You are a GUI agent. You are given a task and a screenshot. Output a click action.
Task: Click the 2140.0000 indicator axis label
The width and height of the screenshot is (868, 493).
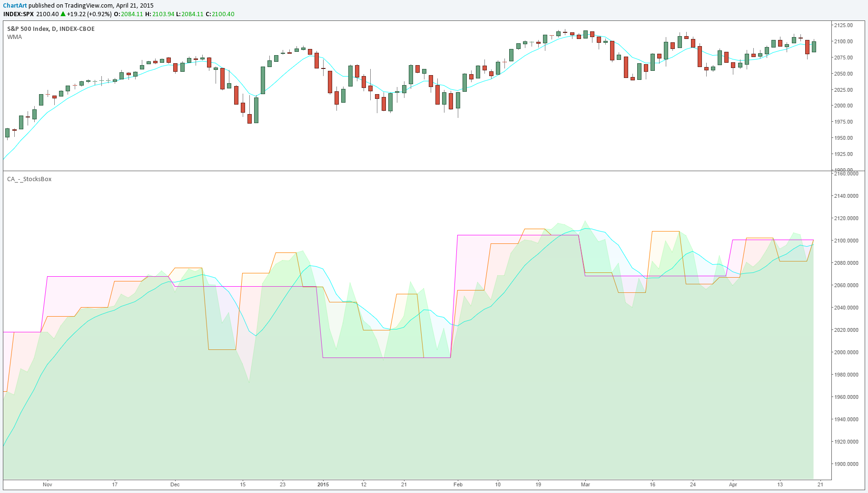pyautogui.click(x=846, y=196)
